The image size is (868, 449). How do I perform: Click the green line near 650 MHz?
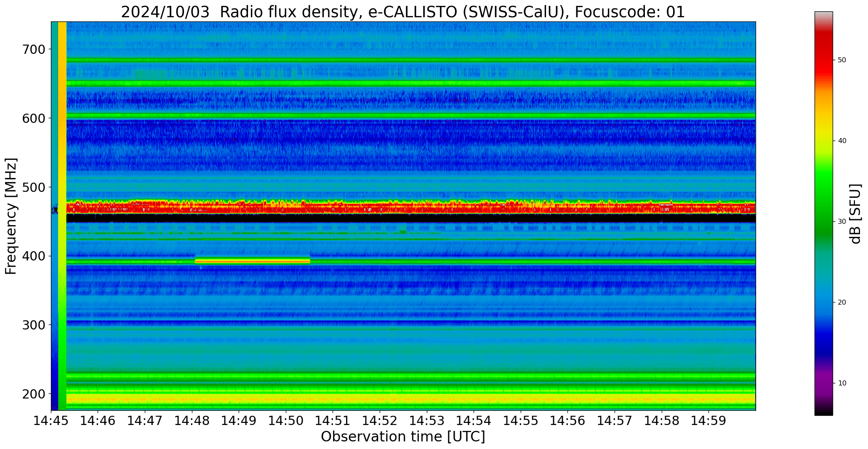tap(411, 83)
